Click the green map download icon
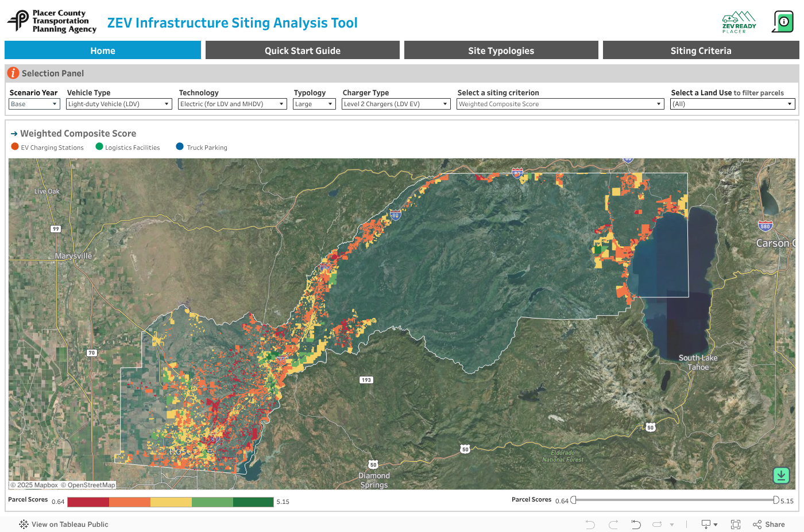This screenshot has width=804, height=532. pyautogui.click(x=781, y=475)
